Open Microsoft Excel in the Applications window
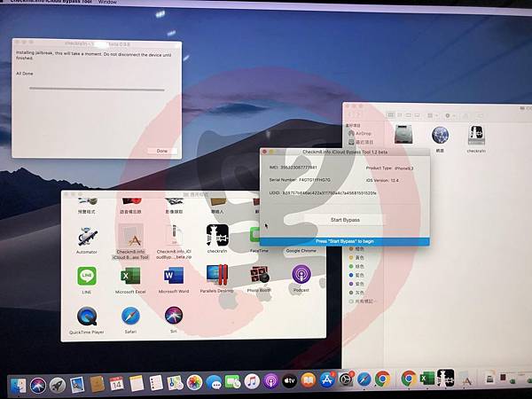 (x=130, y=276)
